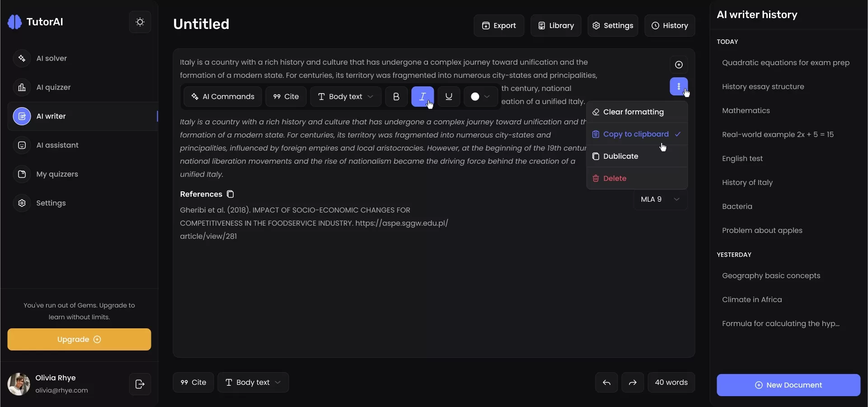Open the three-dot block options menu
The image size is (868, 407).
pos(679,86)
